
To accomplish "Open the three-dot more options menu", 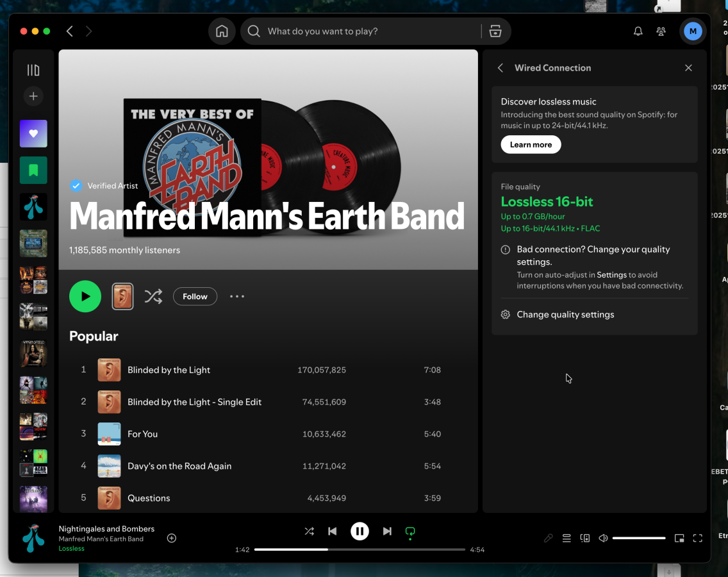I will [x=237, y=296].
